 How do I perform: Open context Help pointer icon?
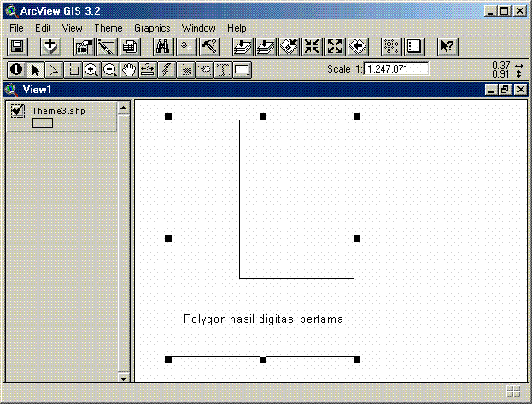[x=447, y=47]
